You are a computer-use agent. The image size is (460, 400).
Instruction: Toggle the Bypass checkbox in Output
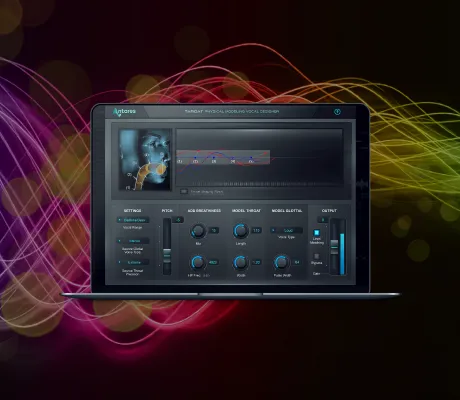(316, 256)
